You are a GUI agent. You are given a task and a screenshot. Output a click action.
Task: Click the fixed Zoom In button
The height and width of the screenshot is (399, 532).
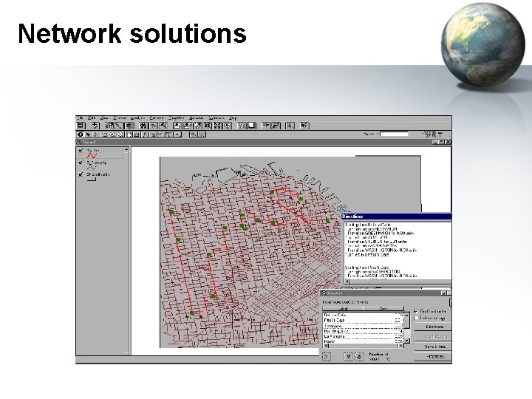click(207, 126)
